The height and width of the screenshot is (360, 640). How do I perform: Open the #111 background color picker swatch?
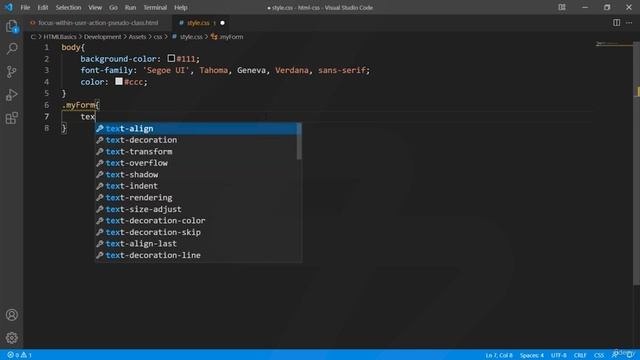click(x=171, y=59)
